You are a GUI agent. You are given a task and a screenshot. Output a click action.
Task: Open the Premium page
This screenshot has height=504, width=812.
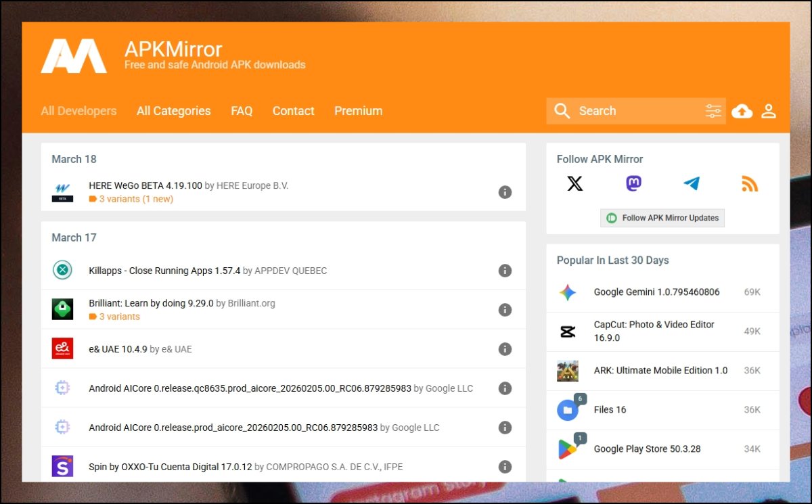(x=359, y=111)
